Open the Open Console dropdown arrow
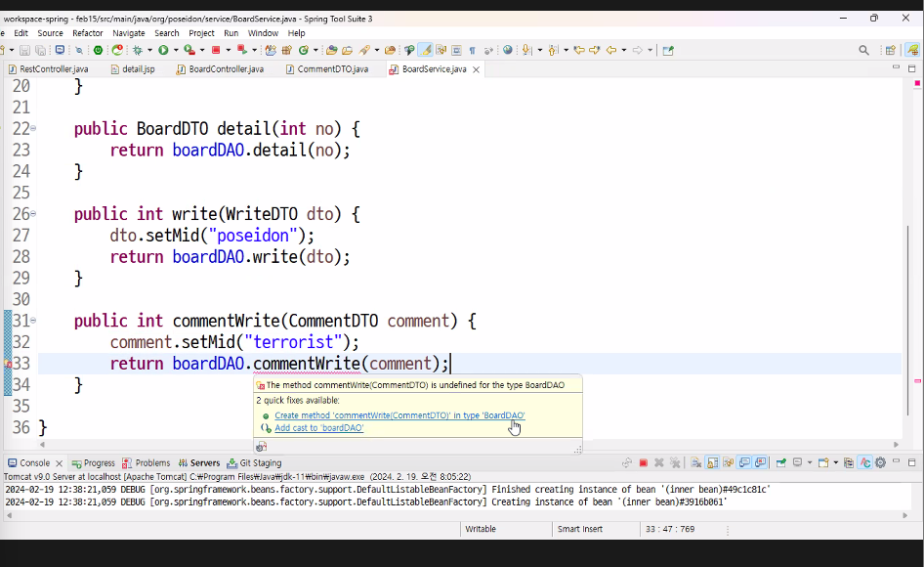Viewport: 924px width, 567px height. click(836, 462)
